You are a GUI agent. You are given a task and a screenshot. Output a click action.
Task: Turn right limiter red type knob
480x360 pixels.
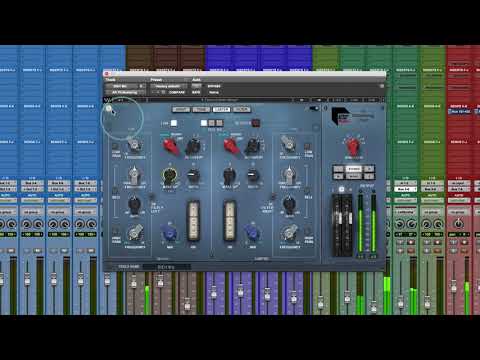[x=232, y=146]
